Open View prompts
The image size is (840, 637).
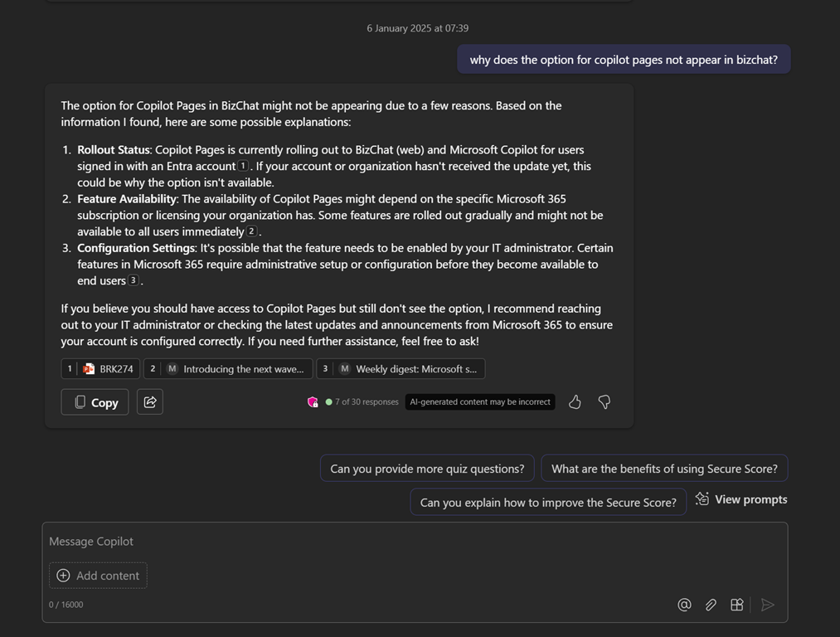(x=741, y=499)
